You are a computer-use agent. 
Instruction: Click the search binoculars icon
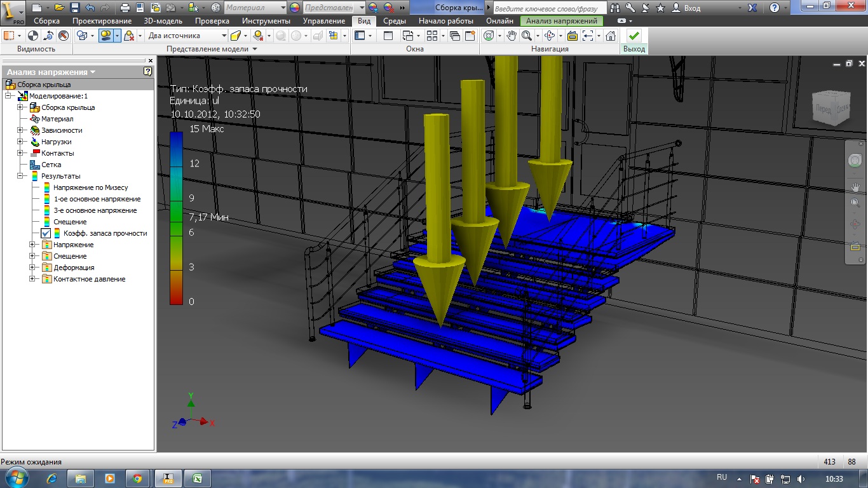click(615, 8)
